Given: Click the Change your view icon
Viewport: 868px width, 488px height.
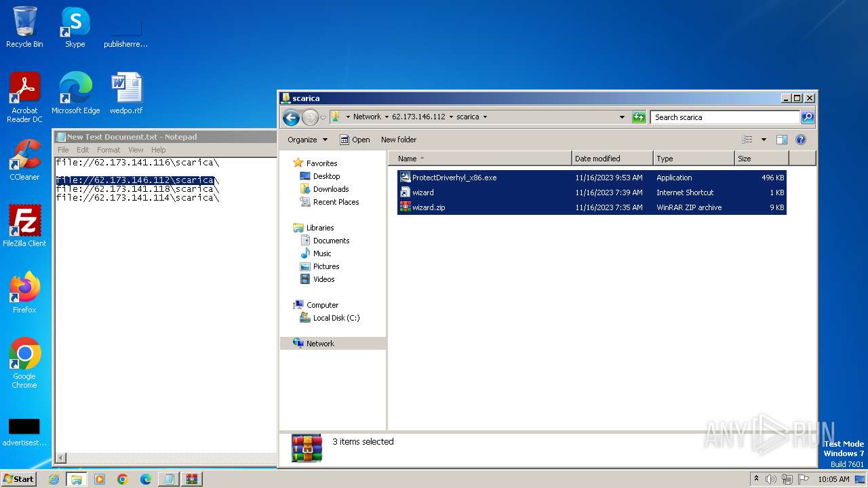Looking at the screenshot, I should click(x=747, y=140).
